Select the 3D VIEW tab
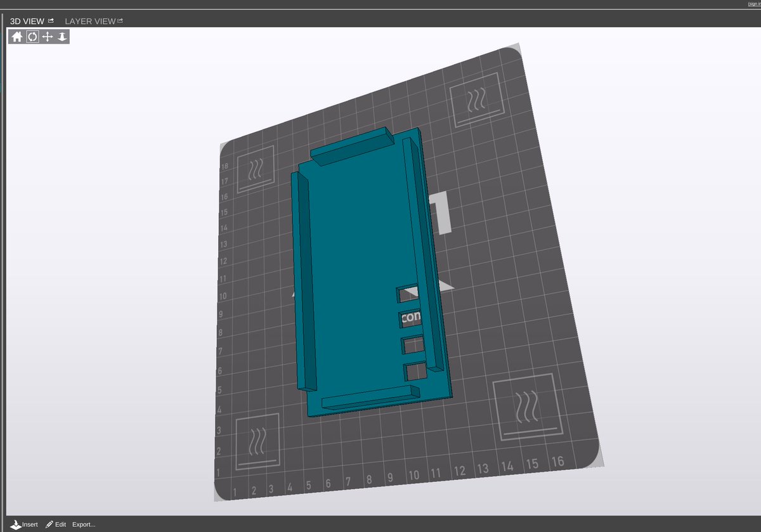Image resolution: width=761 pixels, height=532 pixels. 27,20
